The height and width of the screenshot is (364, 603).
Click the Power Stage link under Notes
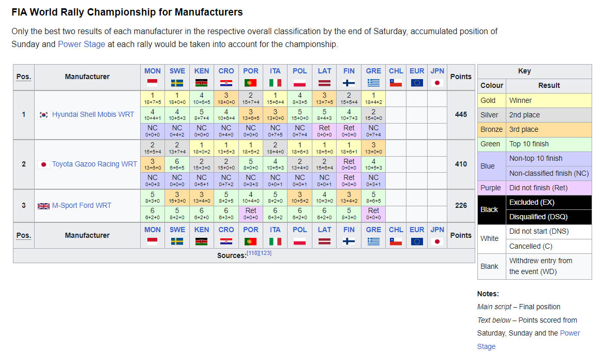(x=570, y=333)
